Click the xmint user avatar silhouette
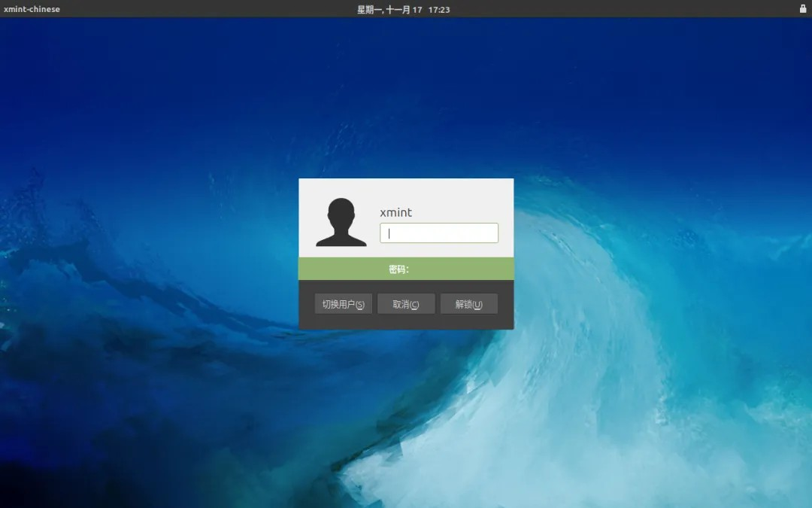The width and height of the screenshot is (812, 508). [x=341, y=222]
